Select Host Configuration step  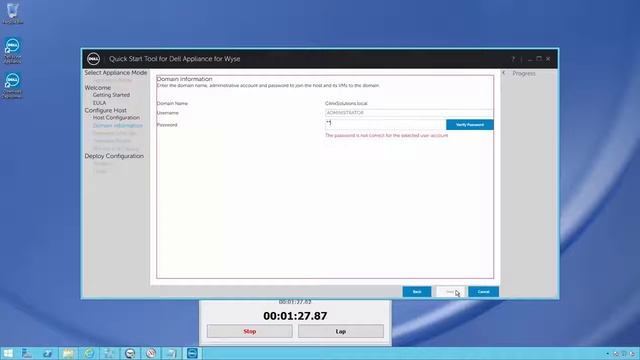pyautogui.click(x=116, y=118)
